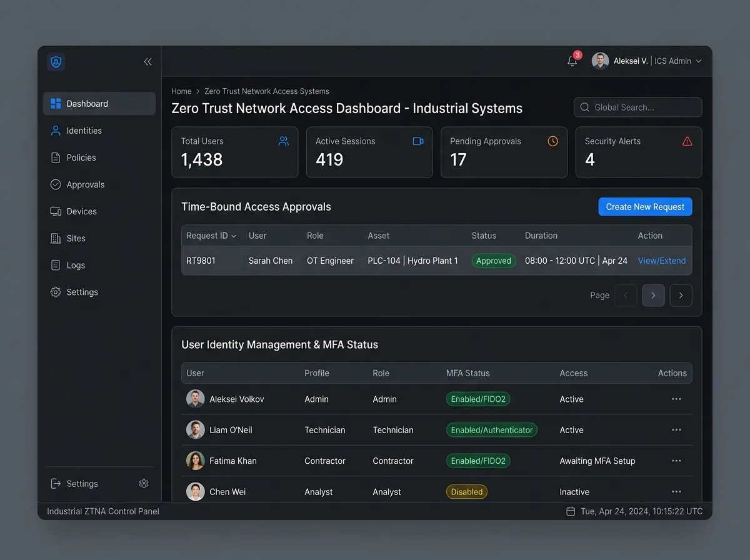Open the notifications bell icon
The width and height of the screenshot is (750, 560).
tap(572, 61)
